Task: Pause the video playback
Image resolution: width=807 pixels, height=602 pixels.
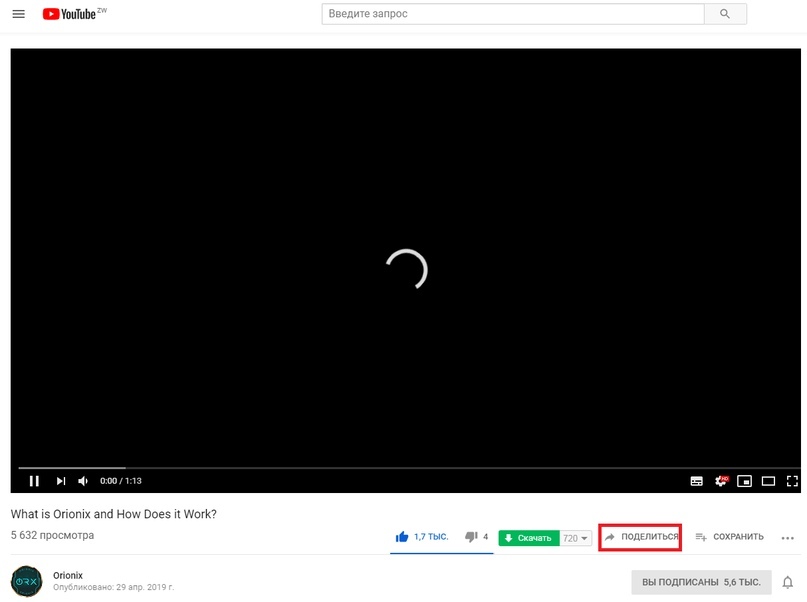Action: pos(34,481)
